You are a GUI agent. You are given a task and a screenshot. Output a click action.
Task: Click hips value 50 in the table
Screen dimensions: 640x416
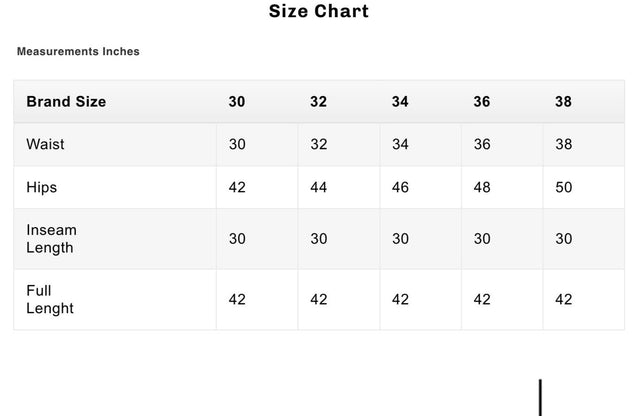click(x=563, y=188)
